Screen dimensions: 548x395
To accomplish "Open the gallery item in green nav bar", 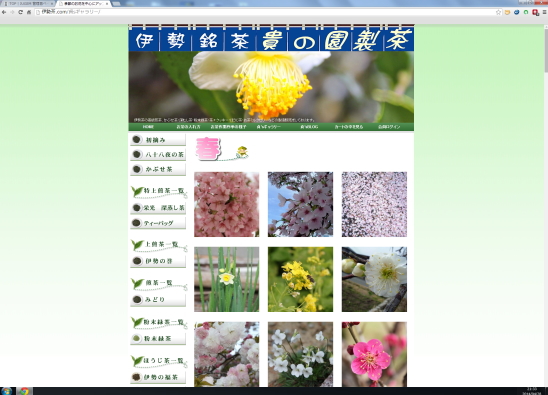I will 268,127.
